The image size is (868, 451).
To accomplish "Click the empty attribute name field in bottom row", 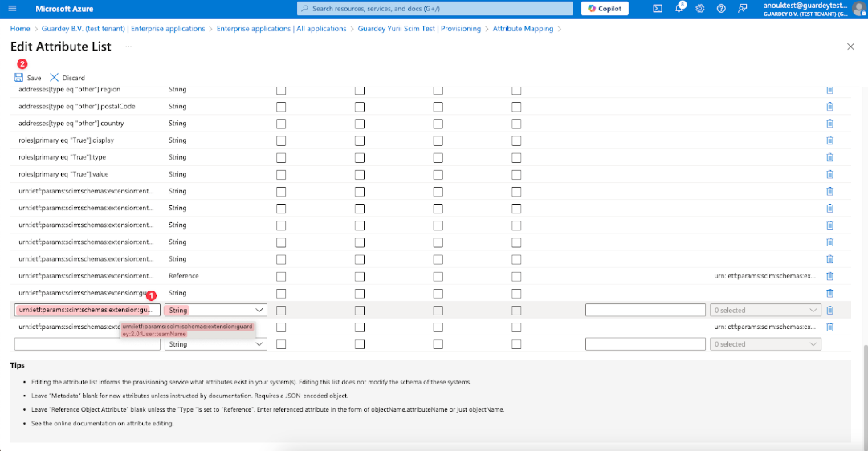I will [88, 344].
